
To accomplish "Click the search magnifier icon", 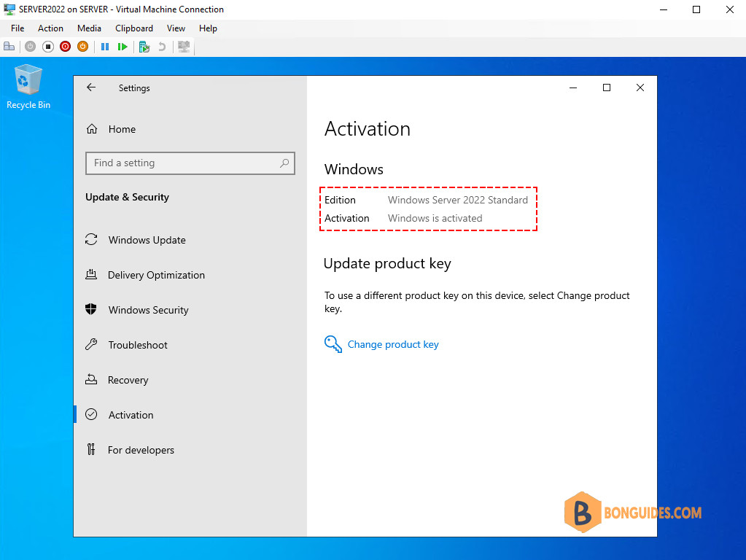I will coord(284,163).
